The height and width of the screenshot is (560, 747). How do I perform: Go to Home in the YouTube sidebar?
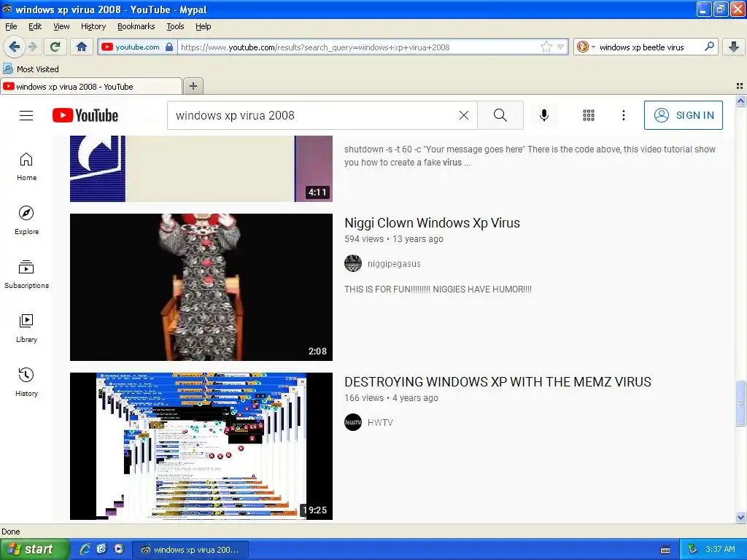click(27, 167)
